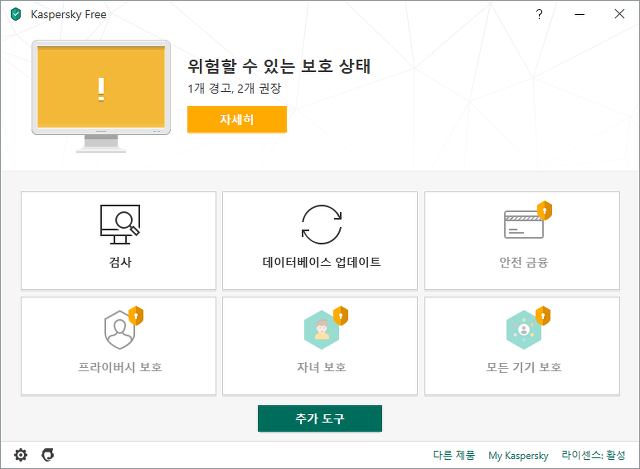Open help with the question mark icon
Screen dimensions: 640x469
pyautogui.click(x=539, y=14)
